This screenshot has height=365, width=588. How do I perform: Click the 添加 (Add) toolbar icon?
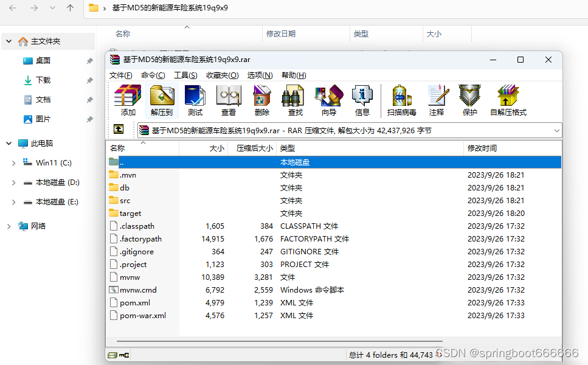click(x=128, y=100)
